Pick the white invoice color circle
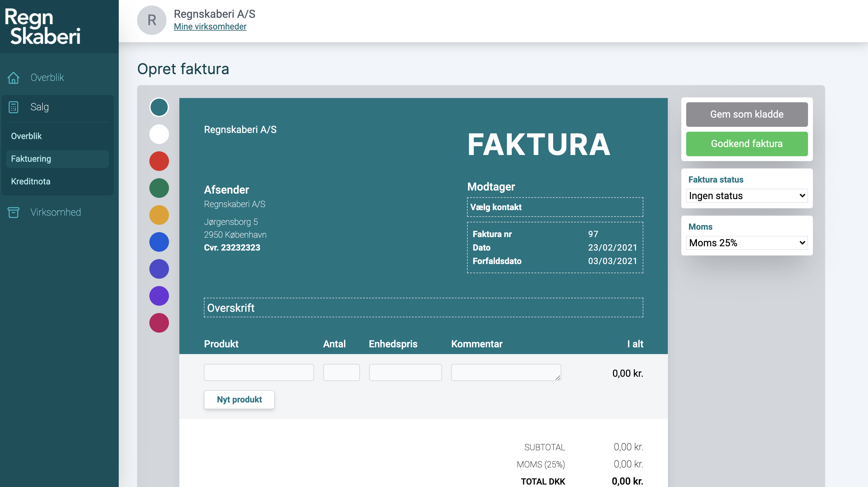This screenshot has height=487, width=868. (x=159, y=134)
